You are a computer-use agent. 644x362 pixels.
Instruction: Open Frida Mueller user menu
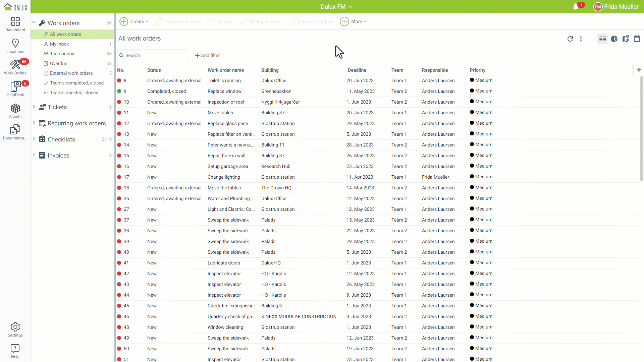[x=616, y=7]
